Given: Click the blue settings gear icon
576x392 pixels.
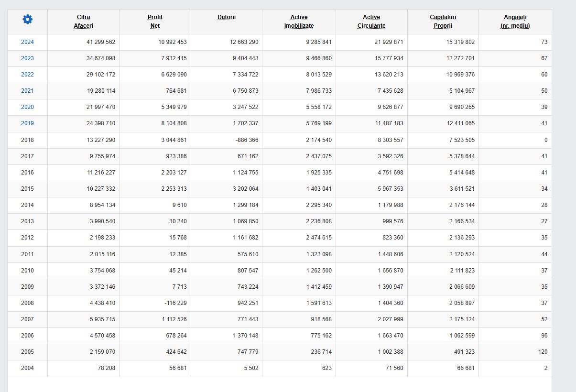Looking at the screenshot, I should pyautogui.click(x=28, y=20).
